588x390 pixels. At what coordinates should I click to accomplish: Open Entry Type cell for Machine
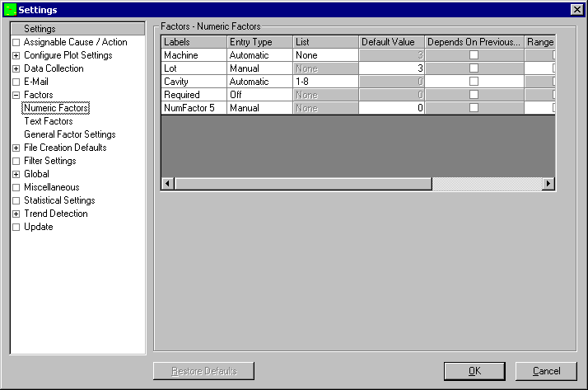(x=260, y=55)
